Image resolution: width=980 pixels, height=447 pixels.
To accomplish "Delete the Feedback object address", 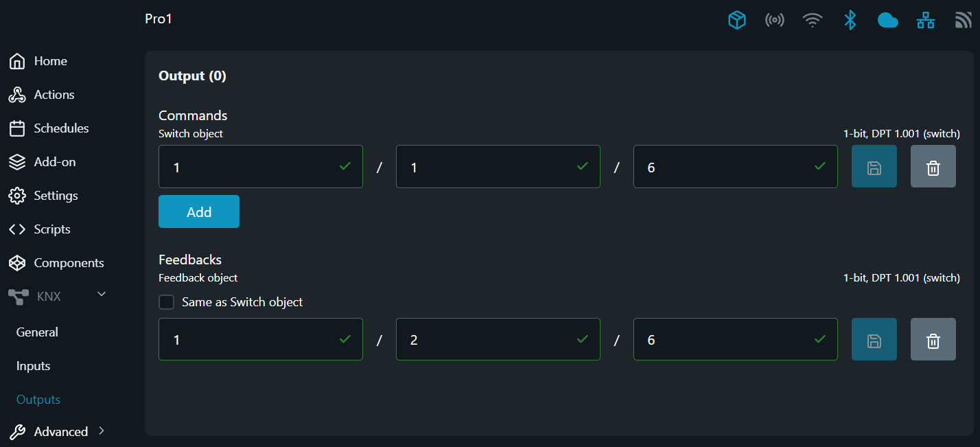I will [x=933, y=339].
